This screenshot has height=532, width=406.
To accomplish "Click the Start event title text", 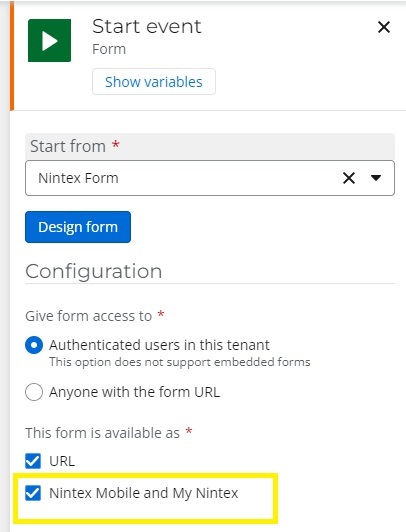I will coord(147,26).
